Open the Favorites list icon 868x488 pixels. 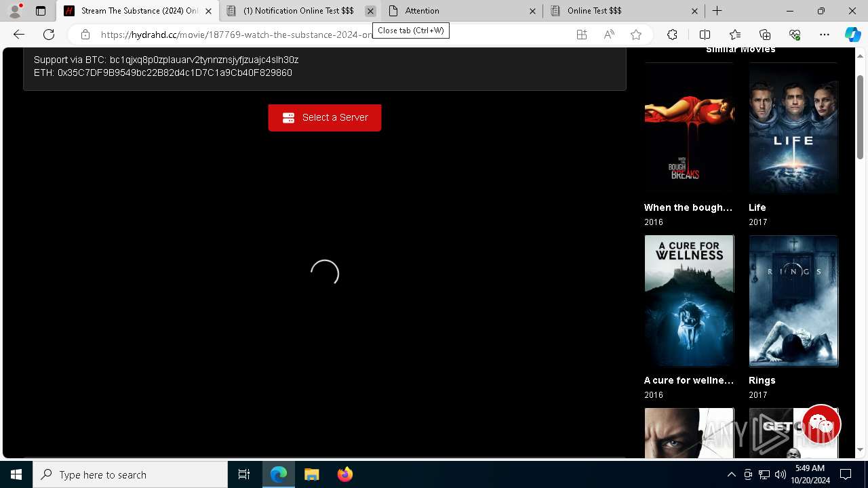tap(735, 35)
